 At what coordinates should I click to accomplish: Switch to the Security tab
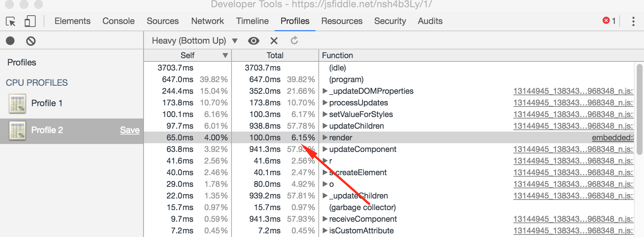(x=390, y=21)
